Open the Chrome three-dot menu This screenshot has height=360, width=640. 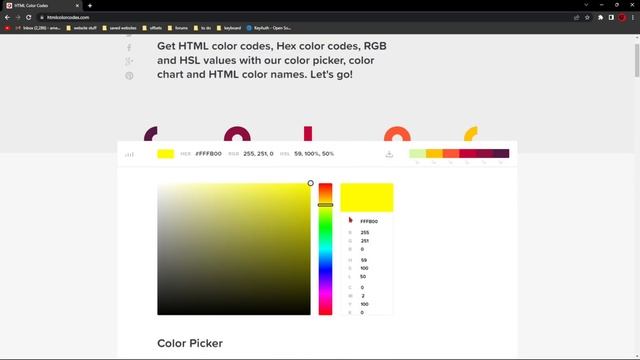(633, 18)
